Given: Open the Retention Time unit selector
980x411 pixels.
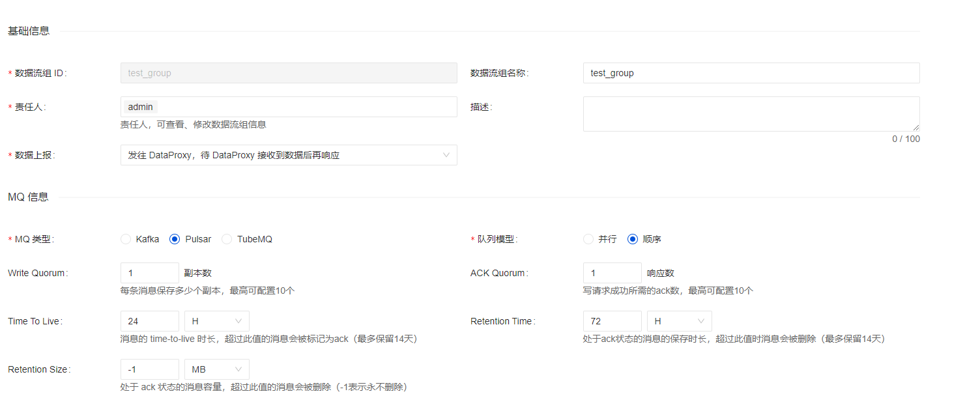Looking at the screenshot, I should [x=680, y=321].
